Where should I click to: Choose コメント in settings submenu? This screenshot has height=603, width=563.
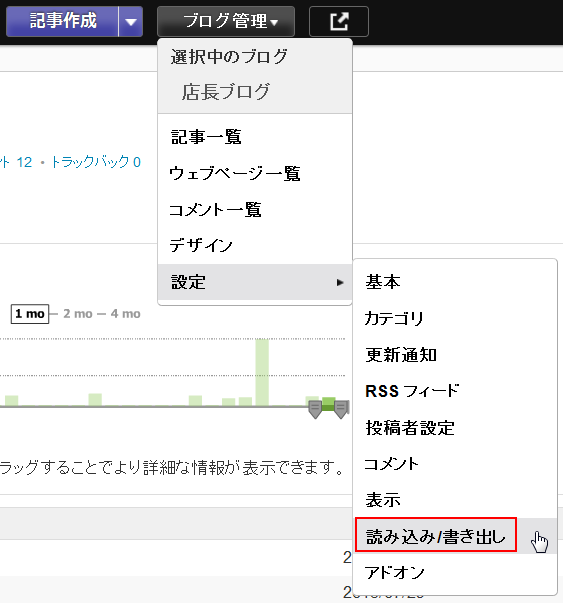click(455, 464)
